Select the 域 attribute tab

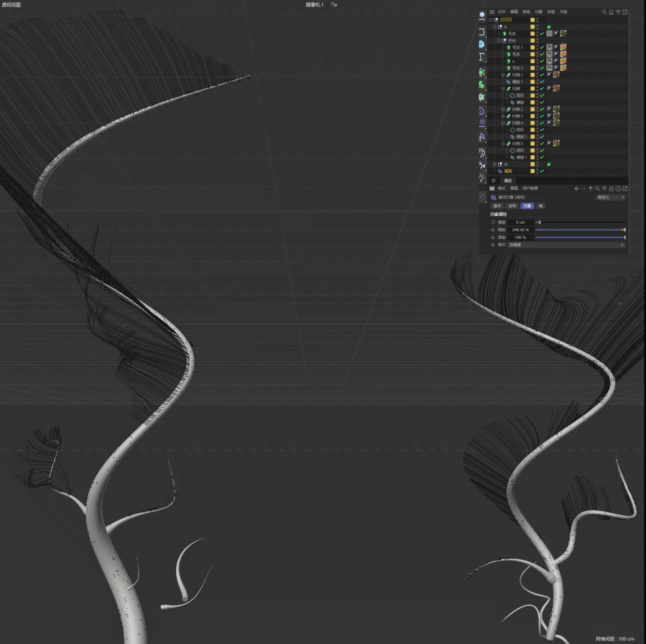tap(541, 206)
